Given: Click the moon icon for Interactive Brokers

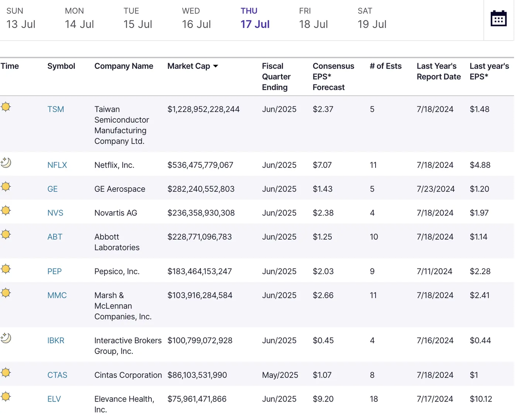Looking at the screenshot, I should (x=6, y=338).
